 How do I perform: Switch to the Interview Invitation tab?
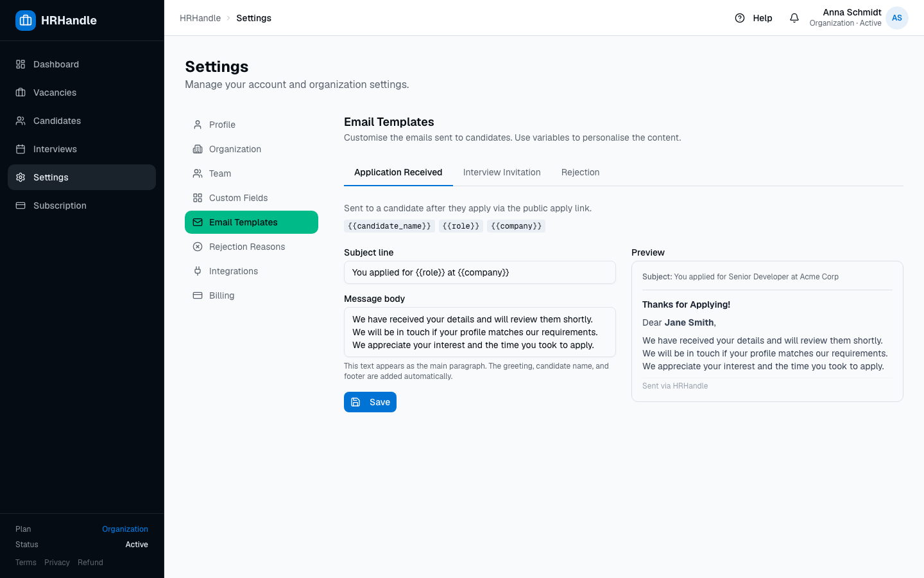point(502,172)
